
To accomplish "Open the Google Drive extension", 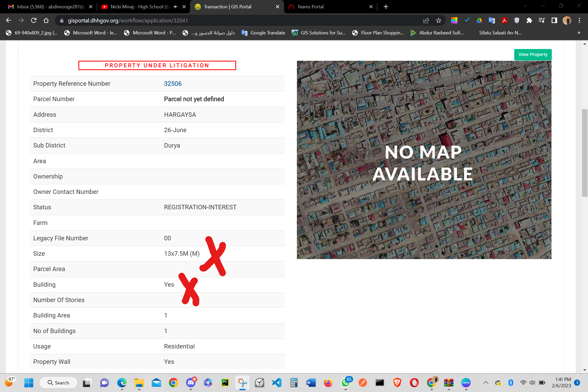I will (x=479, y=20).
